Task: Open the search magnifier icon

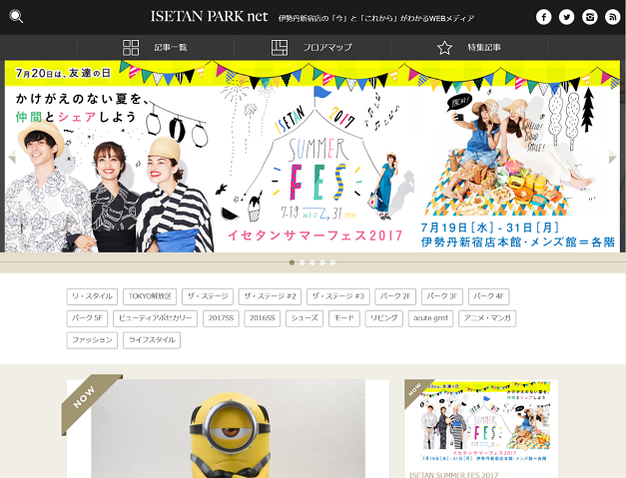Action: tap(16, 17)
